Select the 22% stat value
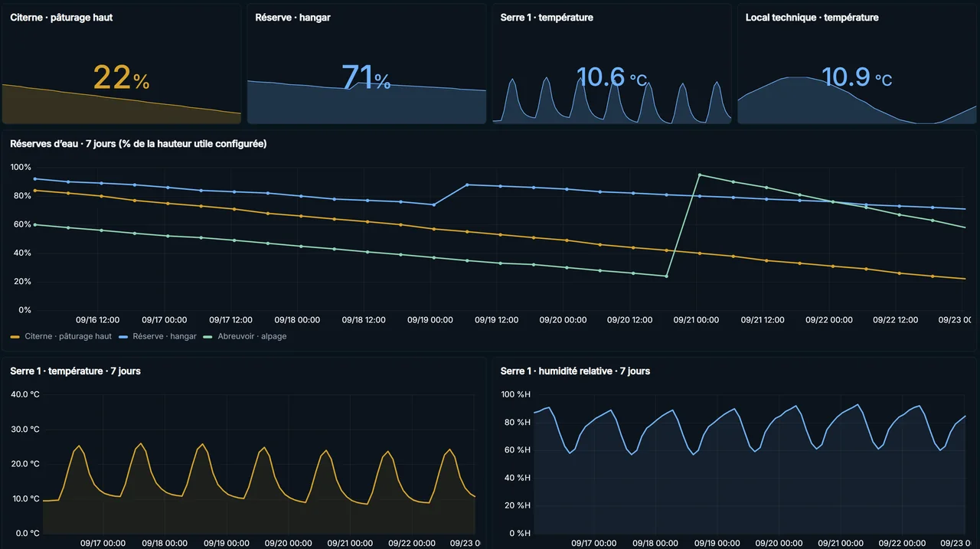 pos(122,77)
